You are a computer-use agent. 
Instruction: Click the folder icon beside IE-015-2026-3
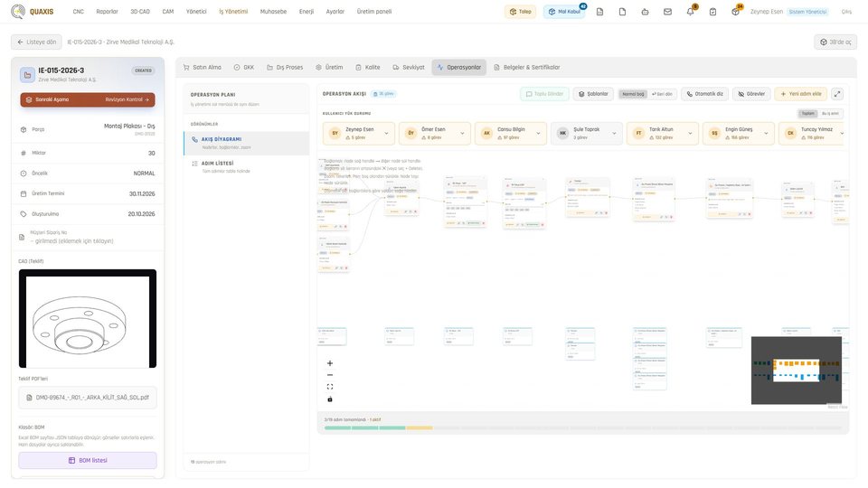pos(27,75)
